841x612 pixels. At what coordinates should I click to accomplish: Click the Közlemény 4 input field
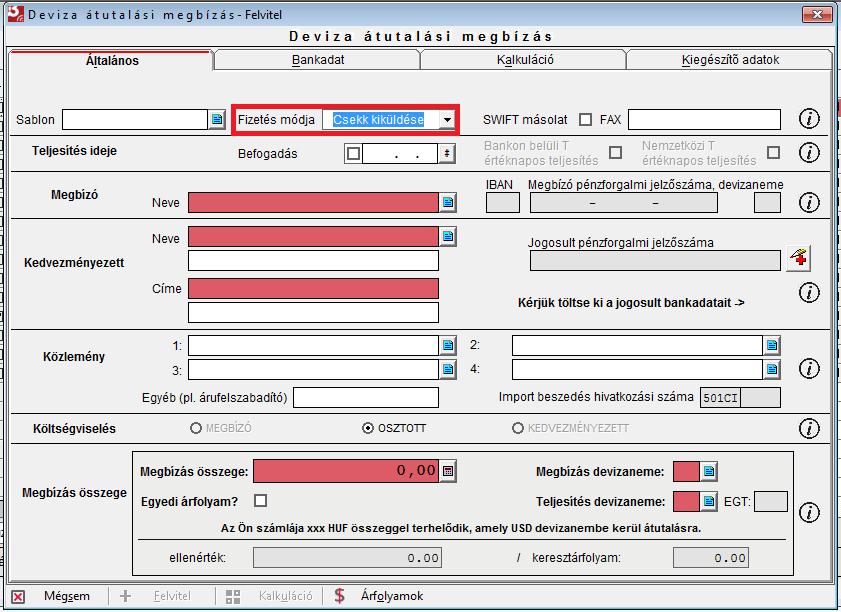[x=638, y=369]
